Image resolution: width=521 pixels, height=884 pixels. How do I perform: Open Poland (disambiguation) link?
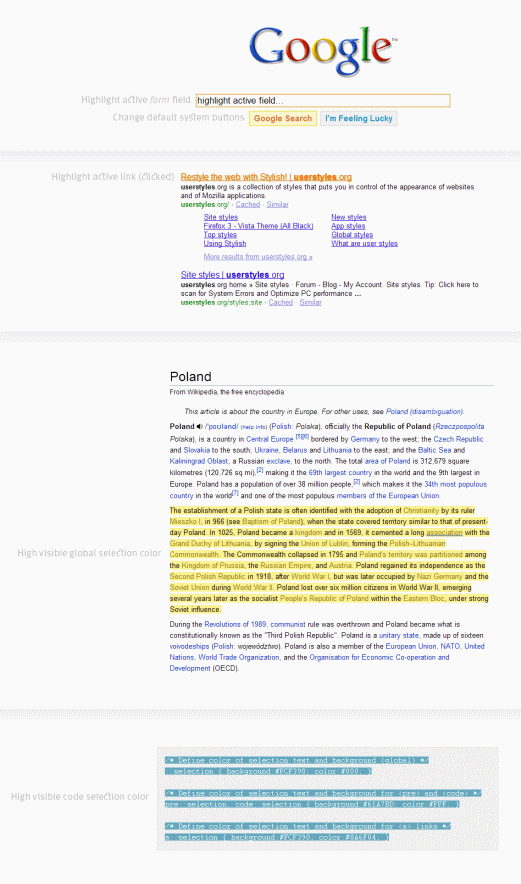click(424, 412)
